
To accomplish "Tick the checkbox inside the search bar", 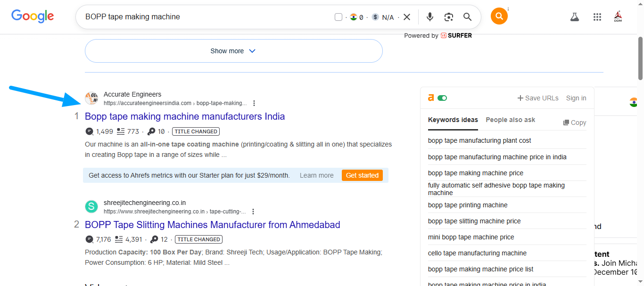I will click(338, 17).
